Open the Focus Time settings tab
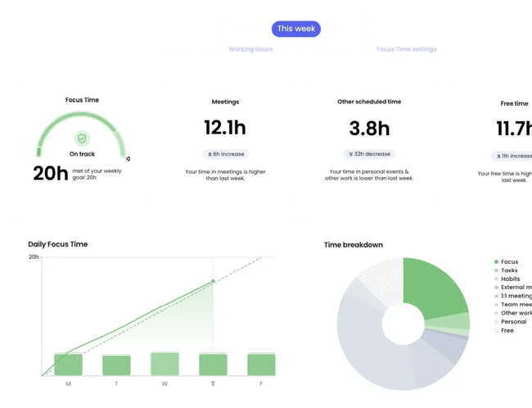The image size is (532, 408). (406, 49)
